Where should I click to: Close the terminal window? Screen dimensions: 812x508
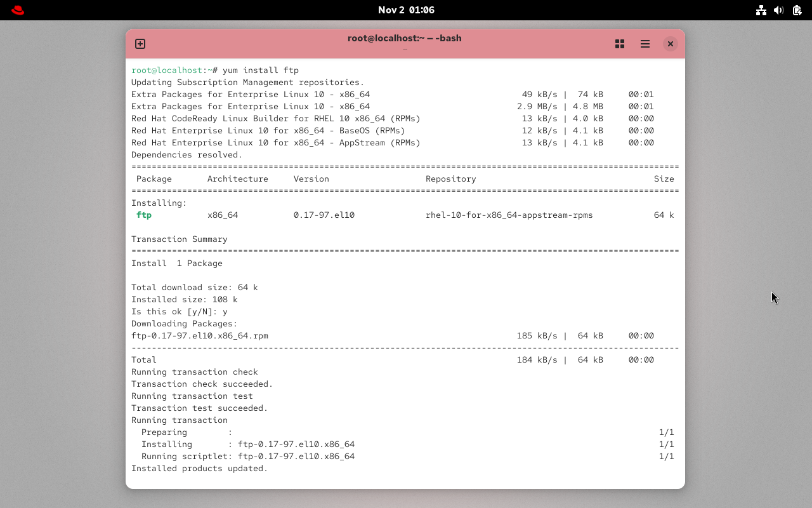[x=671, y=44]
